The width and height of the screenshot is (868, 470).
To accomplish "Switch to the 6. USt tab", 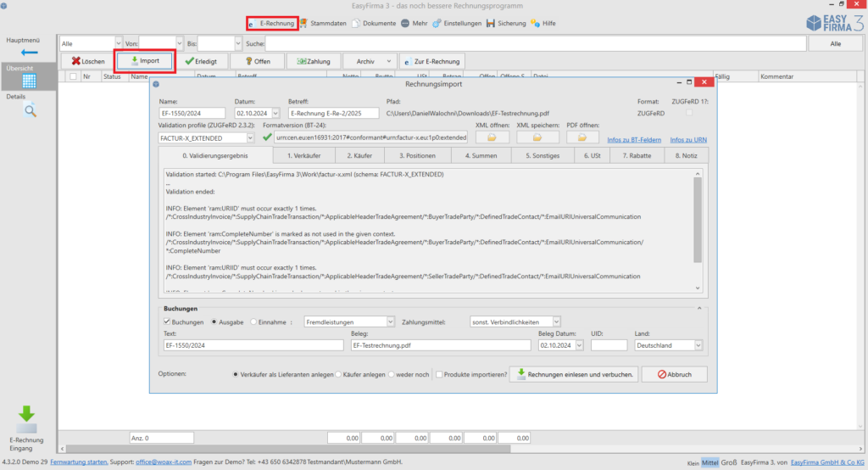I will [x=593, y=156].
